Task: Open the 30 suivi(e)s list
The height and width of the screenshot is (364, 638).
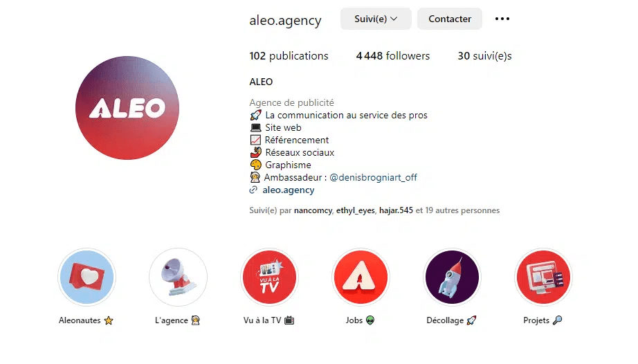Action: pos(484,56)
